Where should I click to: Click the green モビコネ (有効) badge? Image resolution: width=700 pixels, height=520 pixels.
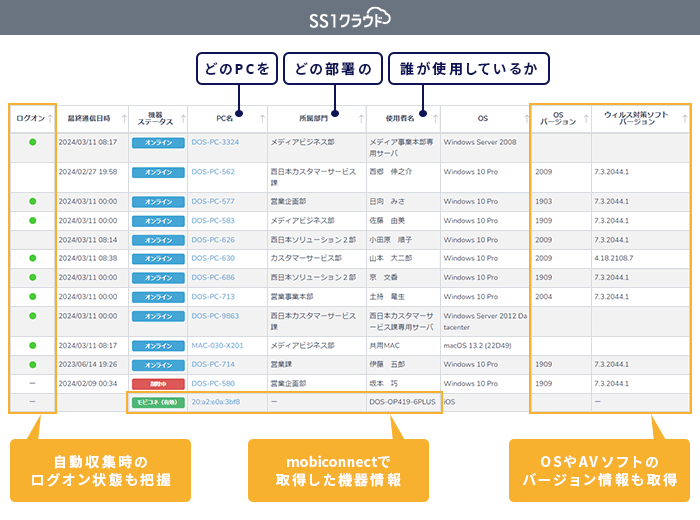click(158, 402)
